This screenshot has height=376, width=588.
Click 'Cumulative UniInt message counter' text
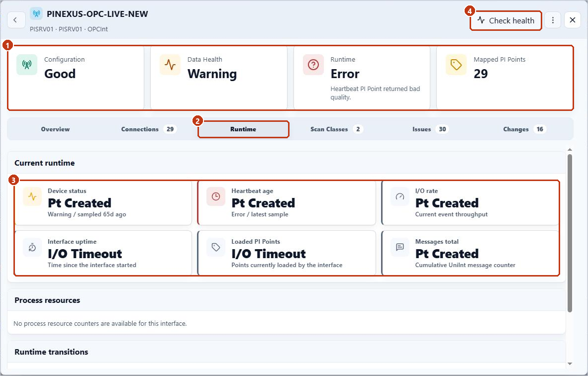465,265
